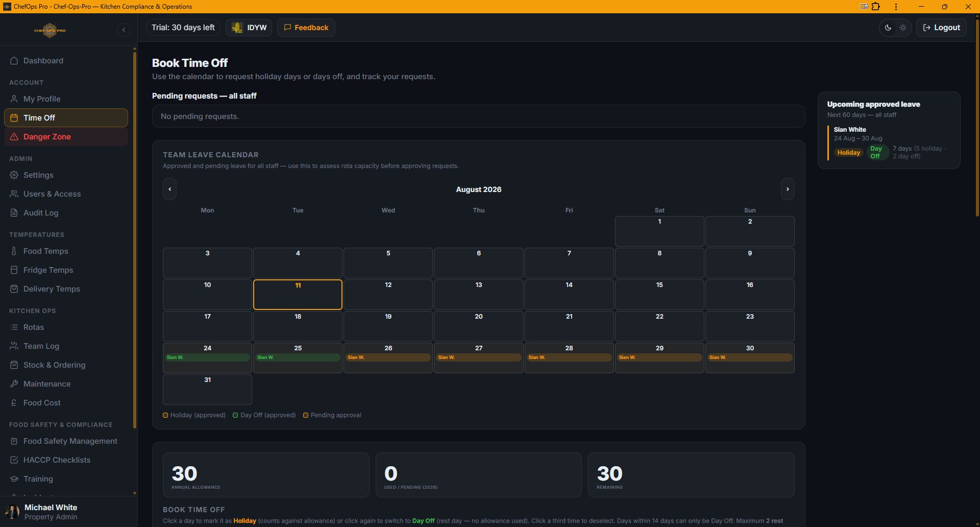The image size is (980, 527).
Task: Open the Dashboard home icon
Action: click(x=14, y=61)
